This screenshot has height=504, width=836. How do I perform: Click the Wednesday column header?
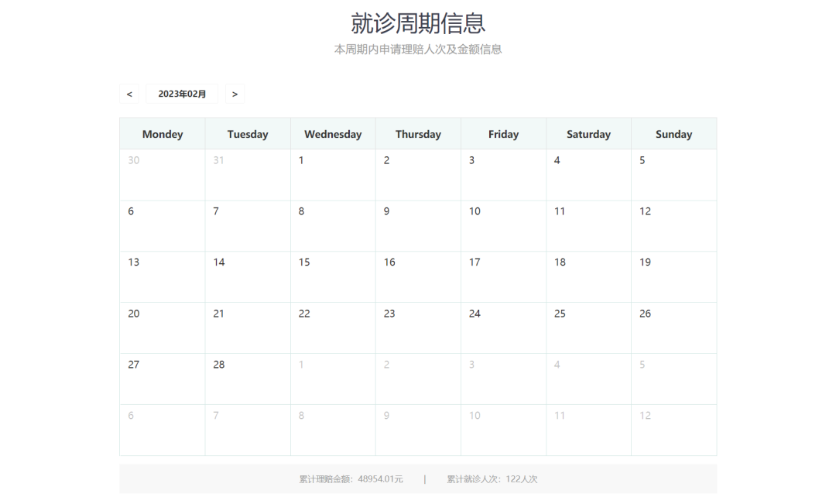[333, 134]
